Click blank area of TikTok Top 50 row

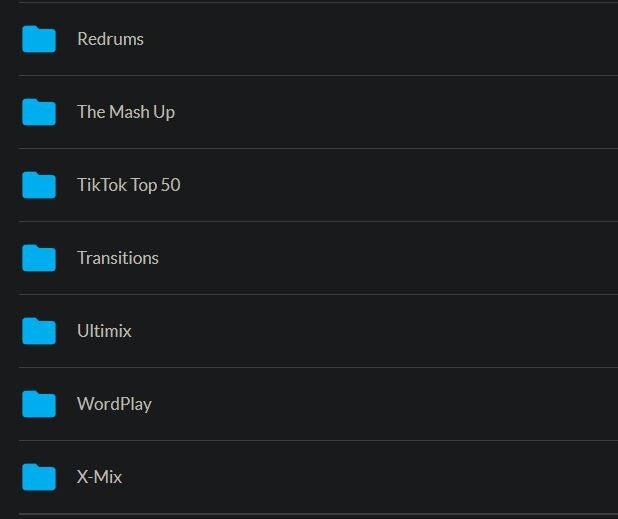tap(400, 185)
